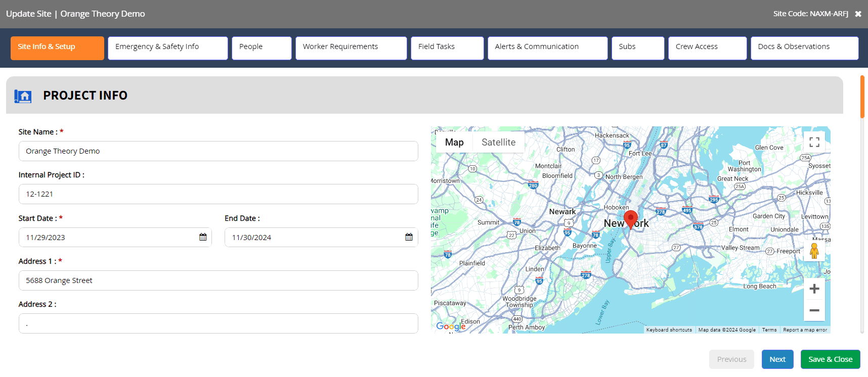Open Docs & Observations tab
Viewport: 868px width, 377px height.
[804, 48]
